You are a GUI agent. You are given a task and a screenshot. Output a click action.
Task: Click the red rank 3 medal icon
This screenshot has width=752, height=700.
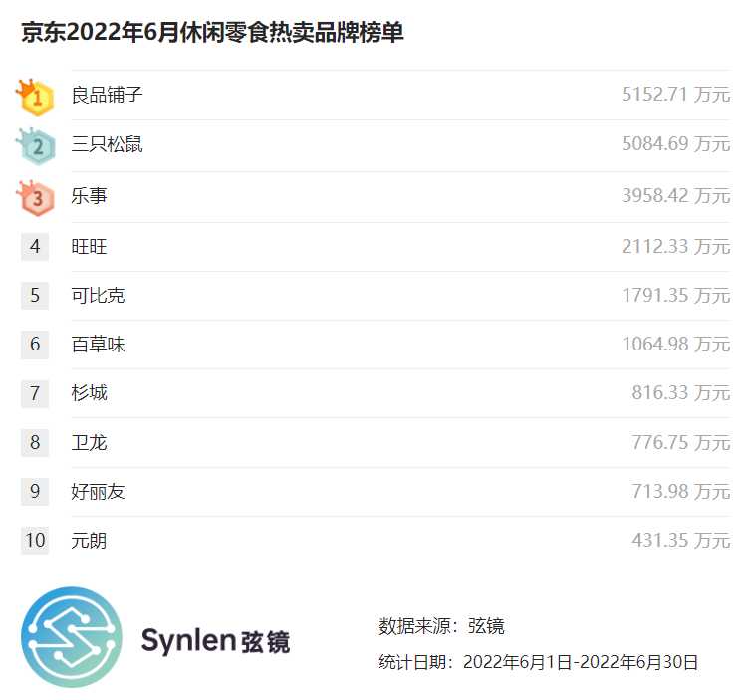coord(35,198)
